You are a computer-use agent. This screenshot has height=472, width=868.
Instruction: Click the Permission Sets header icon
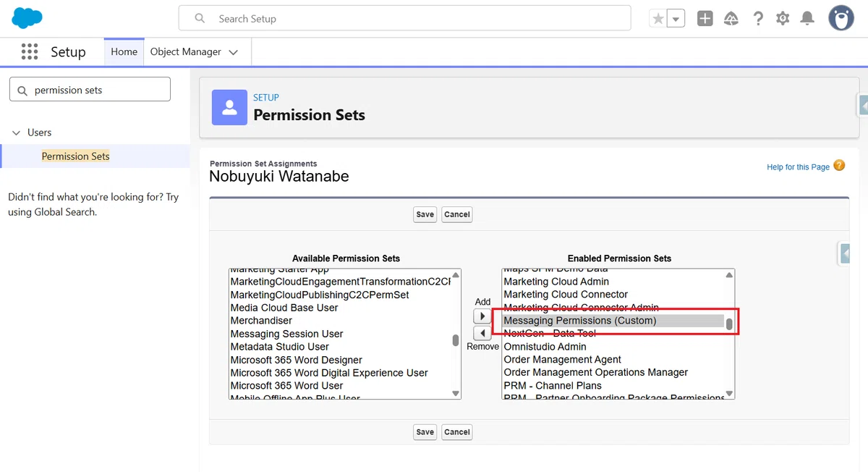point(229,107)
